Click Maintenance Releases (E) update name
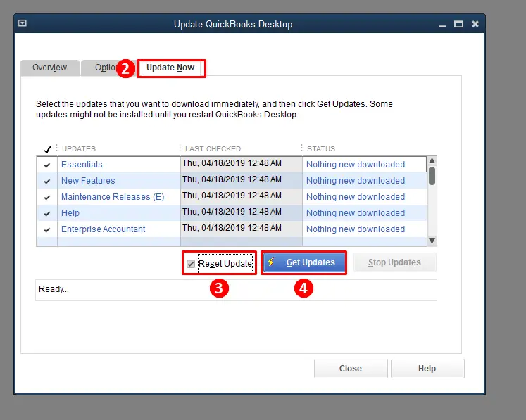Screen dimensions: 526x420 (113, 197)
